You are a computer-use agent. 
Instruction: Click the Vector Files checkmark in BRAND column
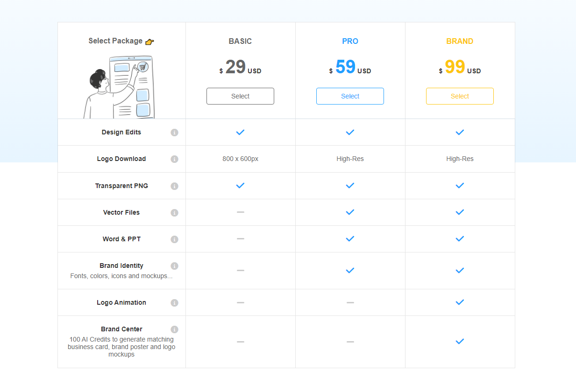460,212
